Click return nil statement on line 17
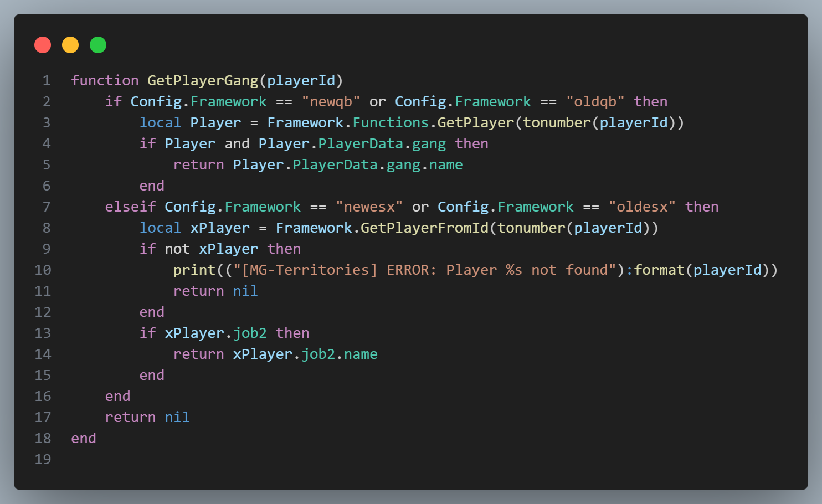Viewport: 822px width, 504px height. [x=147, y=418]
